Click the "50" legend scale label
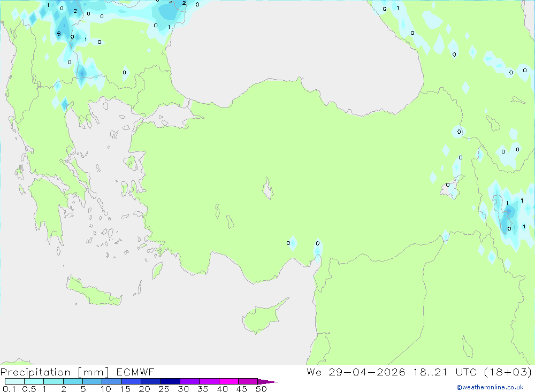 point(261,389)
